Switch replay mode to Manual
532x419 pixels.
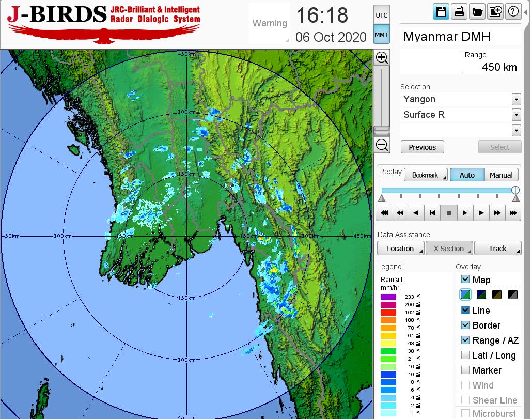[x=500, y=175]
